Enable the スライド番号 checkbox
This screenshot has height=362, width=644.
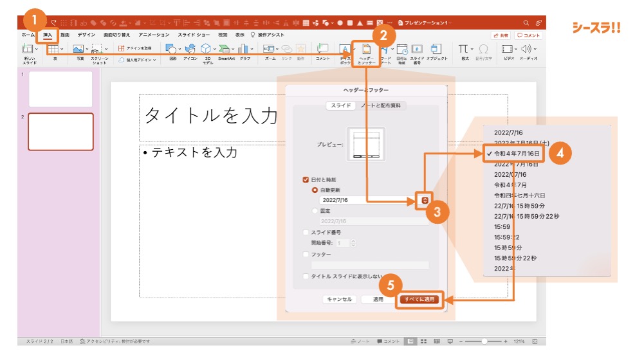[306, 232]
